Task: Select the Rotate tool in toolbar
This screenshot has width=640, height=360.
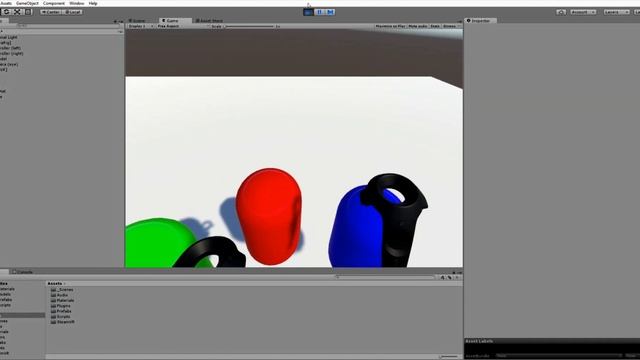Action: coord(7,12)
